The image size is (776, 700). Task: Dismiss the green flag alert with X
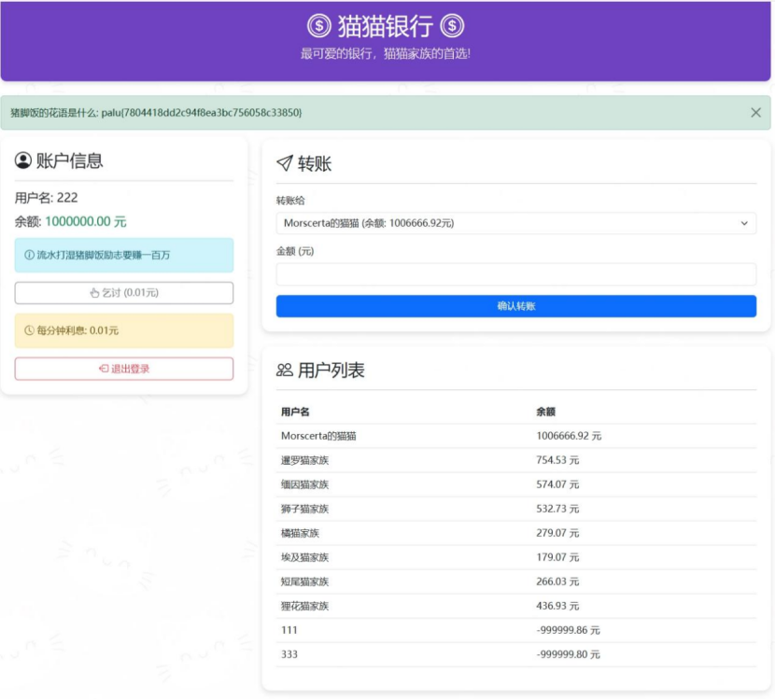pyautogui.click(x=755, y=113)
